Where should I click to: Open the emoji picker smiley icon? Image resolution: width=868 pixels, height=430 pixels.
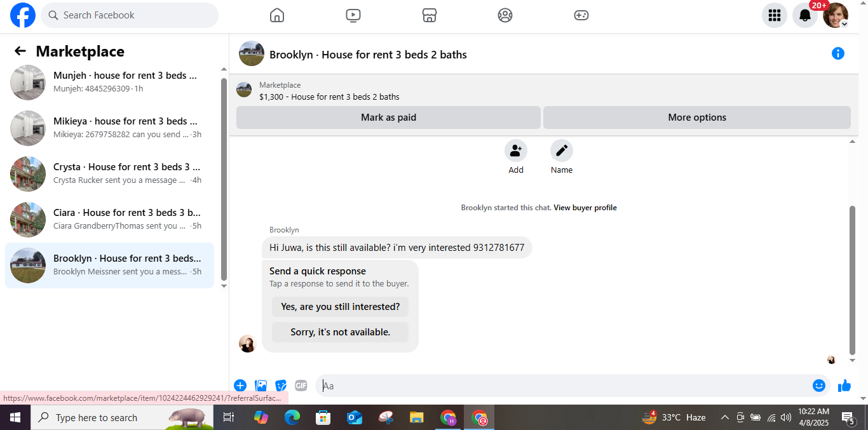(819, 386)
